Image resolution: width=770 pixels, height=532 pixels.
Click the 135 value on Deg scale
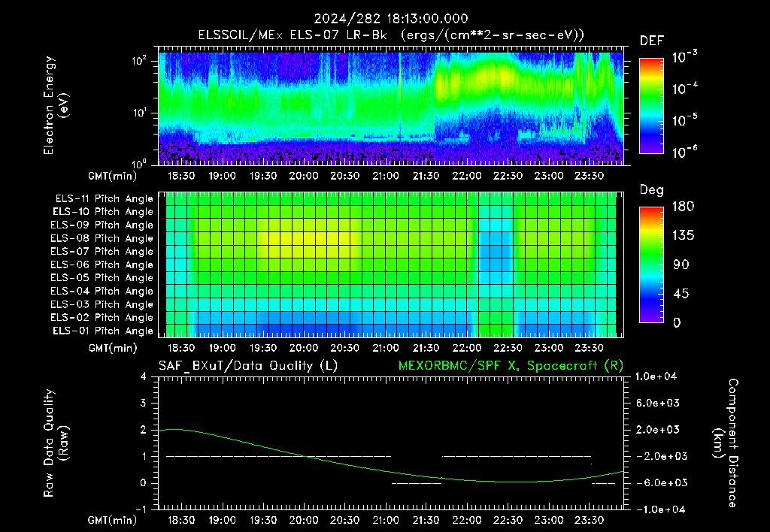click(x=683, y=236)
